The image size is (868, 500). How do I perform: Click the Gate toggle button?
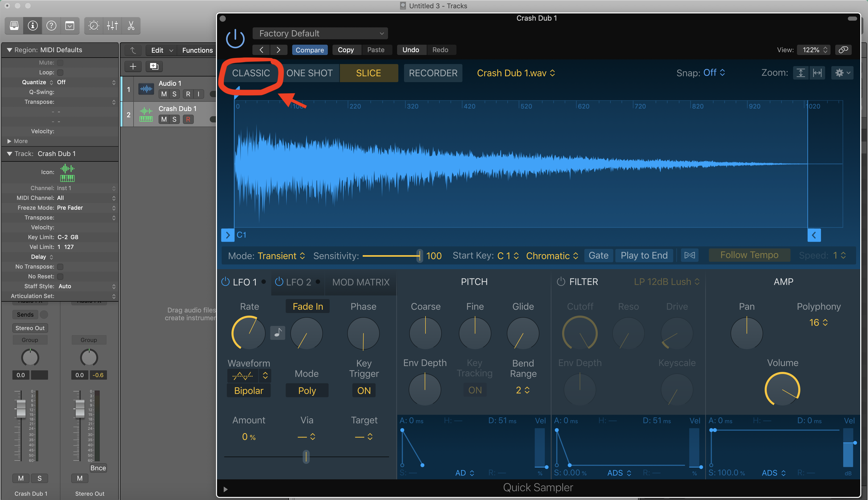click(598, 255)
